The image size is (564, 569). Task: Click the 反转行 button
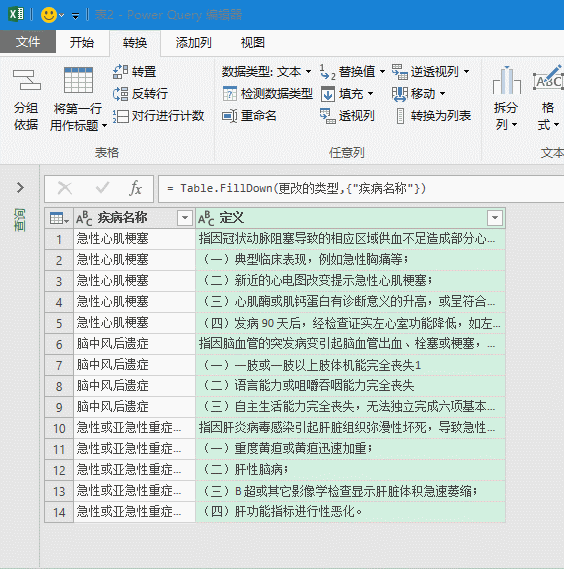pyautogui.click(x=140, y=94)
